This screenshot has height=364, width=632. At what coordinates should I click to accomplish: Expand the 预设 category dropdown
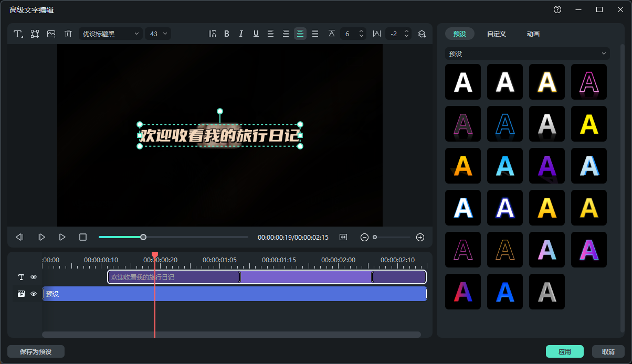click(527, 53)
